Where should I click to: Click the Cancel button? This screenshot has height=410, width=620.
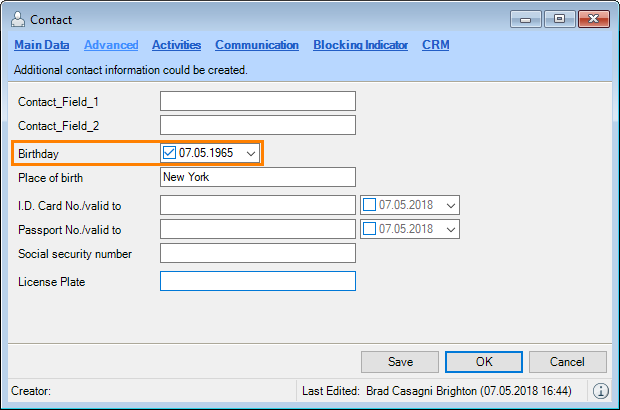[568, 361]
